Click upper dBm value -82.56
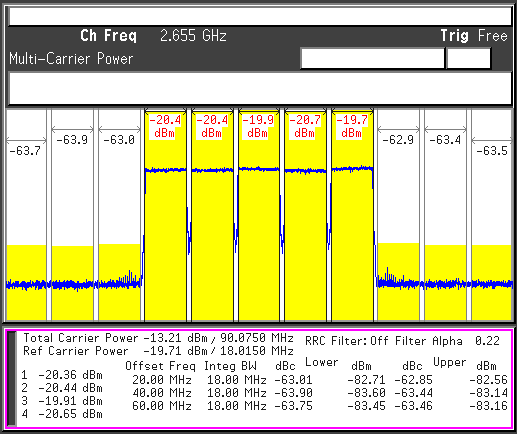517x434 pixels. click(x=488, y=380)
